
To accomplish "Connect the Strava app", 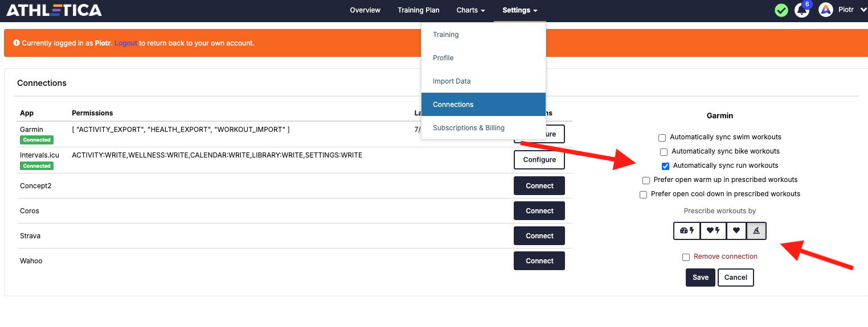I will (539, 236).
